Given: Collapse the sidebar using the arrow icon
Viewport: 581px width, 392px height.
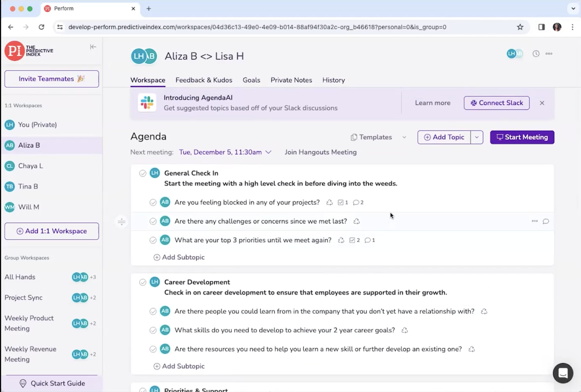Looking at the screenshot, I should tap(93, 47).
